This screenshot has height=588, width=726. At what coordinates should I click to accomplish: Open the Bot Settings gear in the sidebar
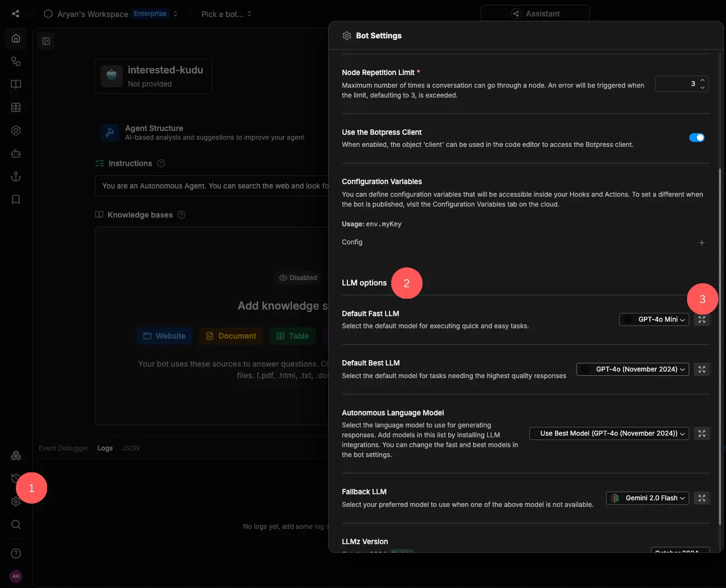point(15,501)
